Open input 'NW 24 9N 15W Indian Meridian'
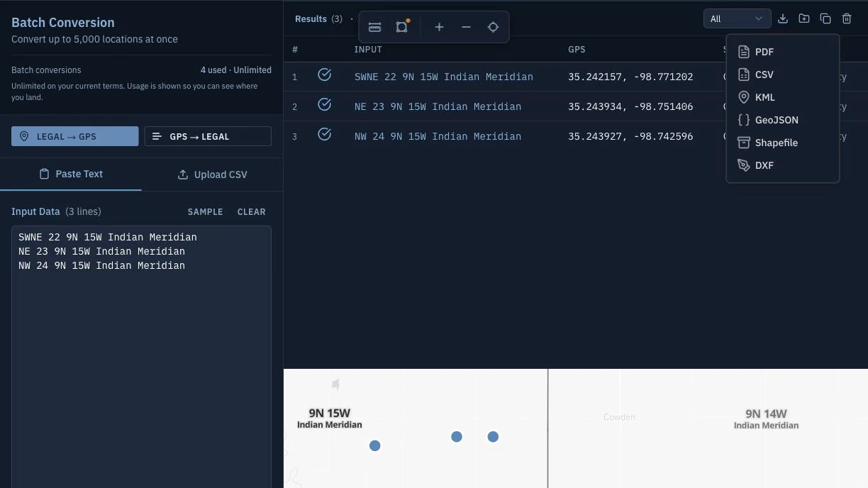Viewport: 868px width, 488px height. [438, 136]
